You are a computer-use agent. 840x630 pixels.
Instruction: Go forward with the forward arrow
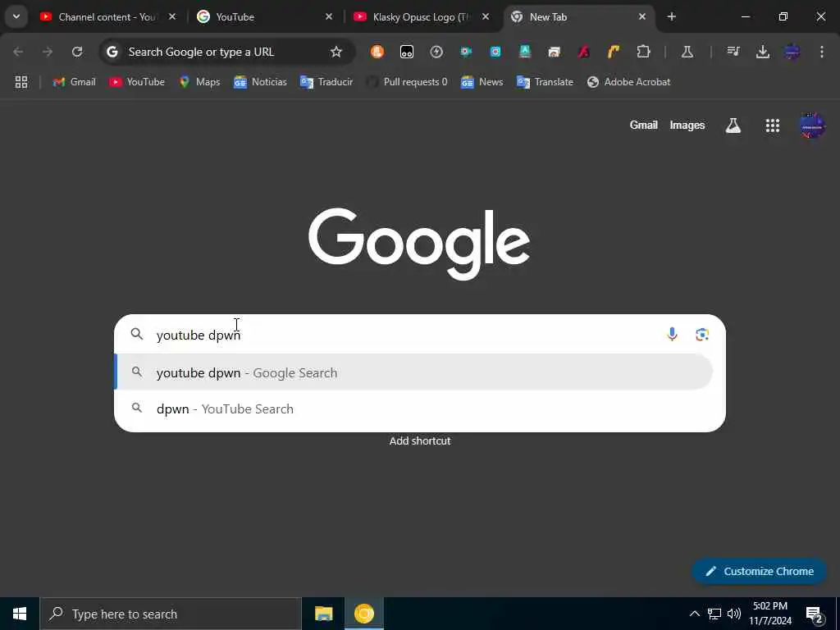(x=48, y=52)
